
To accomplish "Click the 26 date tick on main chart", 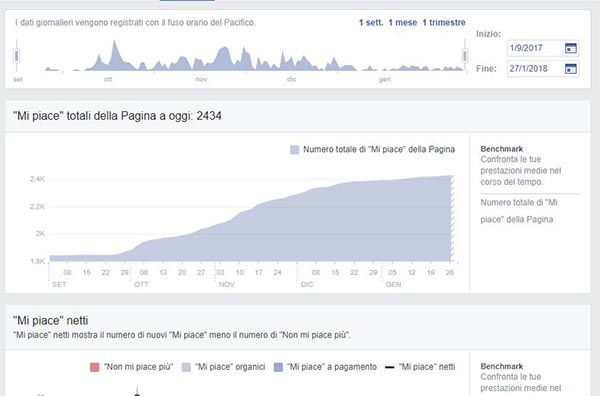I will pyautogui.click(x=450, y=272).
